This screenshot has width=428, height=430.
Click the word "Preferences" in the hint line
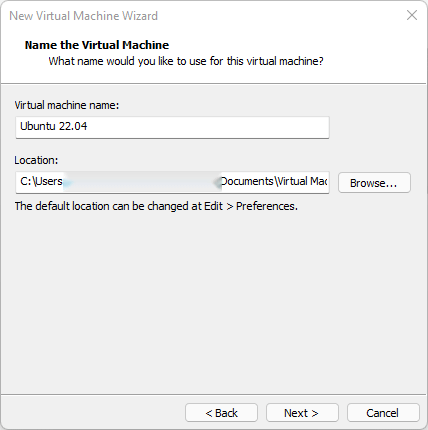click(x=267, y=206)
